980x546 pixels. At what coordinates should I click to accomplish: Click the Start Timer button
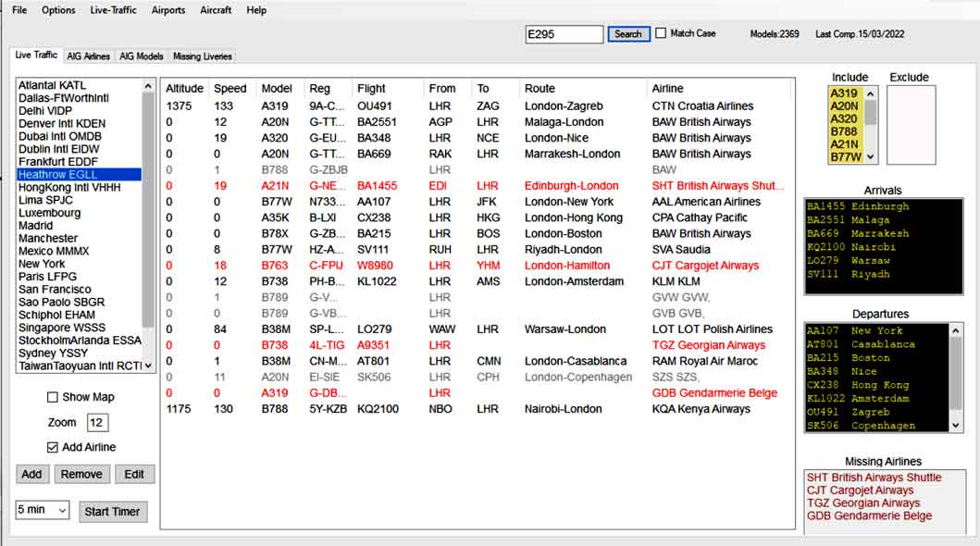pos(113,512)
